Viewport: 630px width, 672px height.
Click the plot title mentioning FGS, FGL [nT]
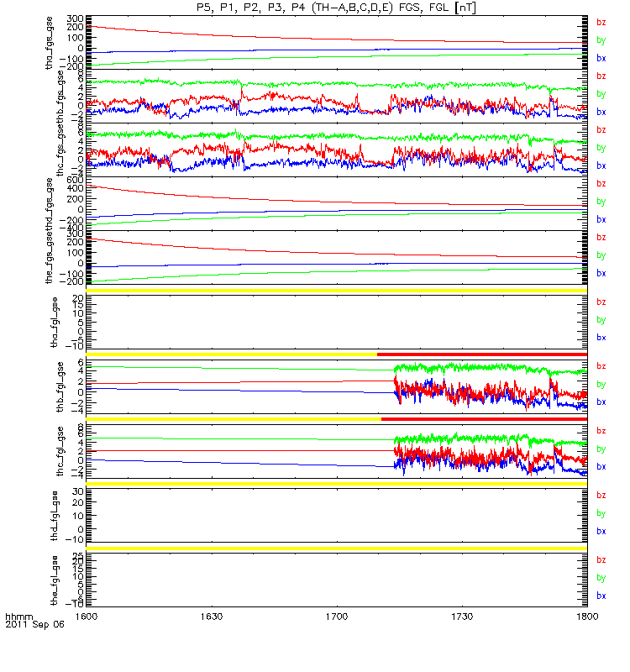click(x=336, y=8)
